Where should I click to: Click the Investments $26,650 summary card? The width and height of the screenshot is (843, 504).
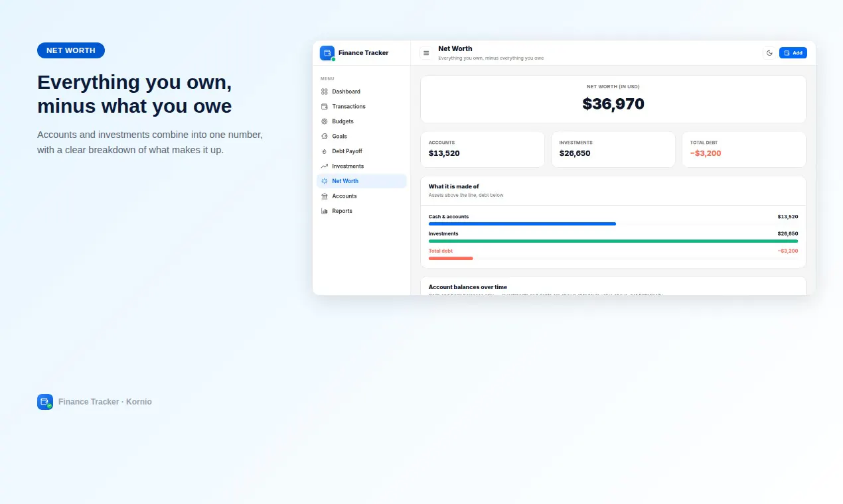pos(613,149)
